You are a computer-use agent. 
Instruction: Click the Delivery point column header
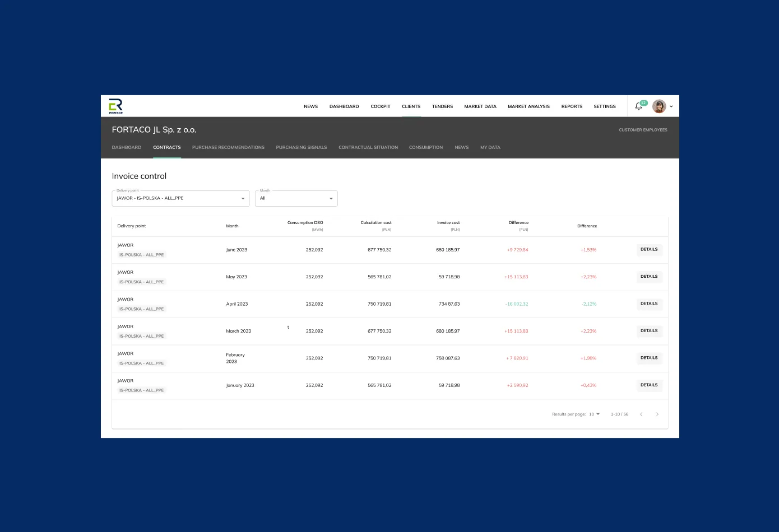[132, 226]
